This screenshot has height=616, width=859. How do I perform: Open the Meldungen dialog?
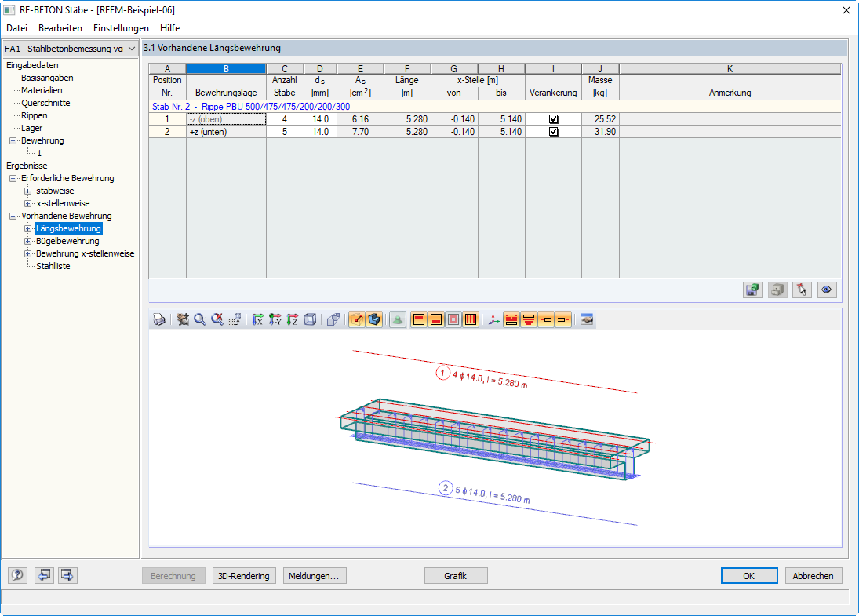pos(315,576)
